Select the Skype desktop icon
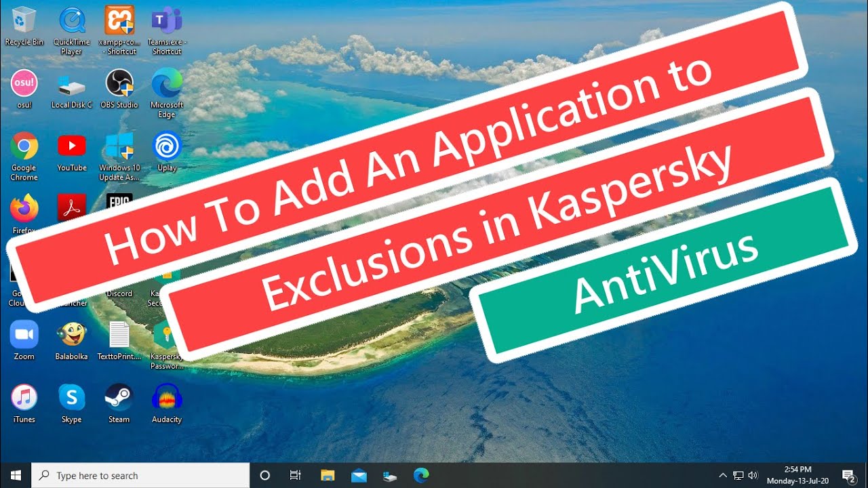Viewport: 868px width, 488px height. [x=71, y=403]
